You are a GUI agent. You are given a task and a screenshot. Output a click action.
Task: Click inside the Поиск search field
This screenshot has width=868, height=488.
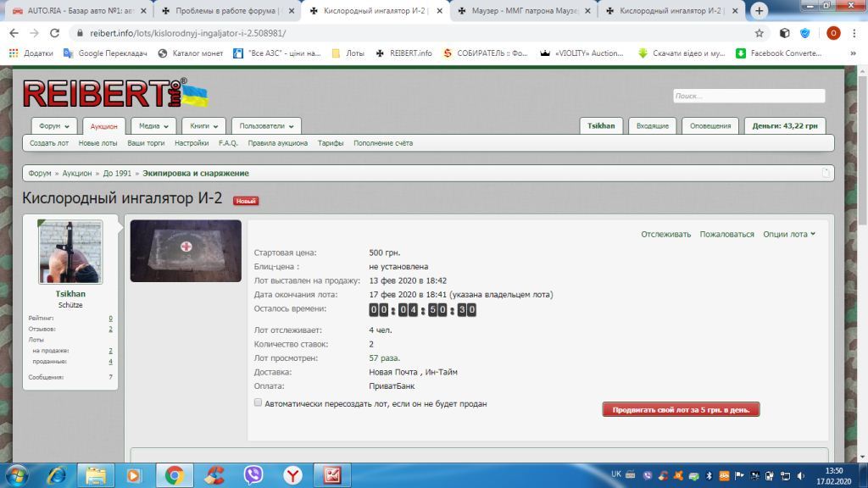click(749, 96)
